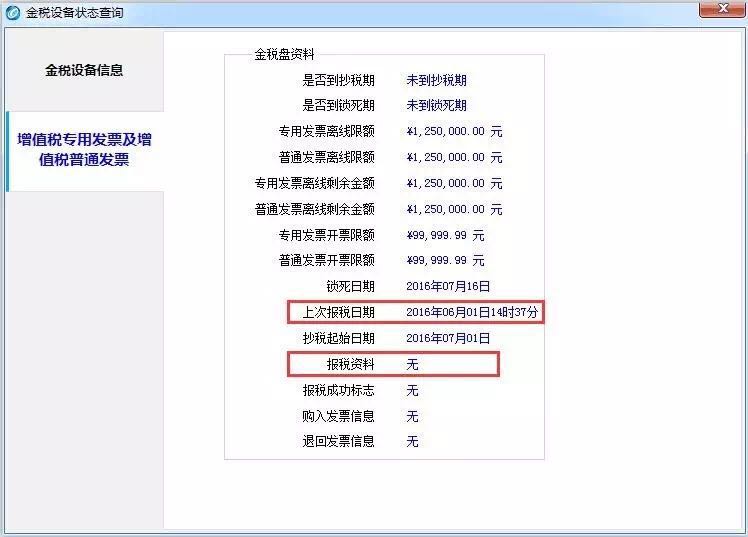Select the 增值税专用发票及增值税普通发票 tab
The height and width of the screenshot is (537, 748).
[84, 149]
